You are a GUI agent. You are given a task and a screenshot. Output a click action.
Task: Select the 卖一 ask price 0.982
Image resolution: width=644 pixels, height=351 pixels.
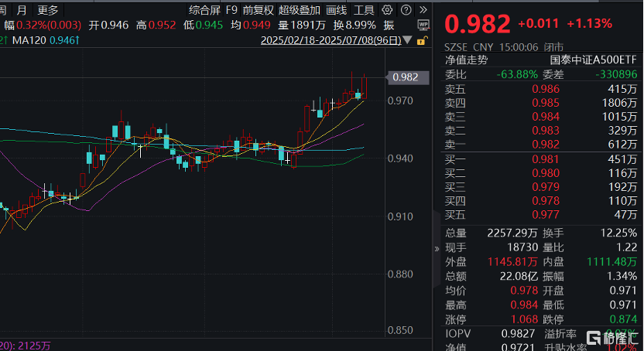[x=546, y=145]
